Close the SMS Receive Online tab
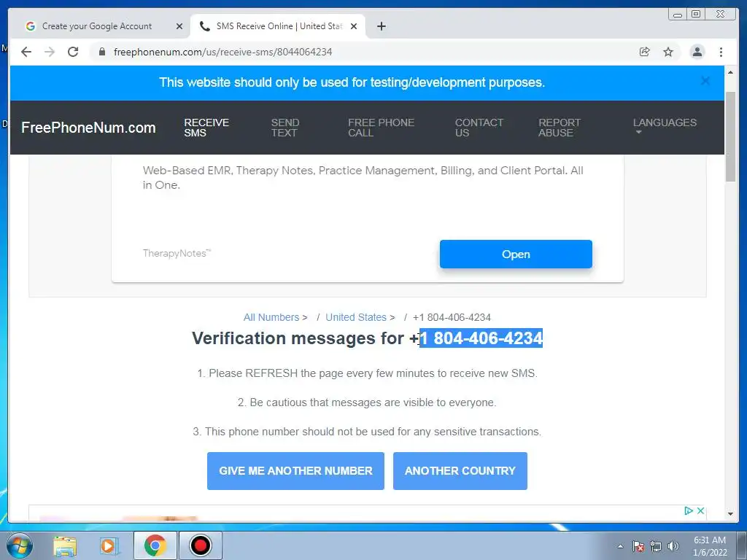 click(354, 26)
